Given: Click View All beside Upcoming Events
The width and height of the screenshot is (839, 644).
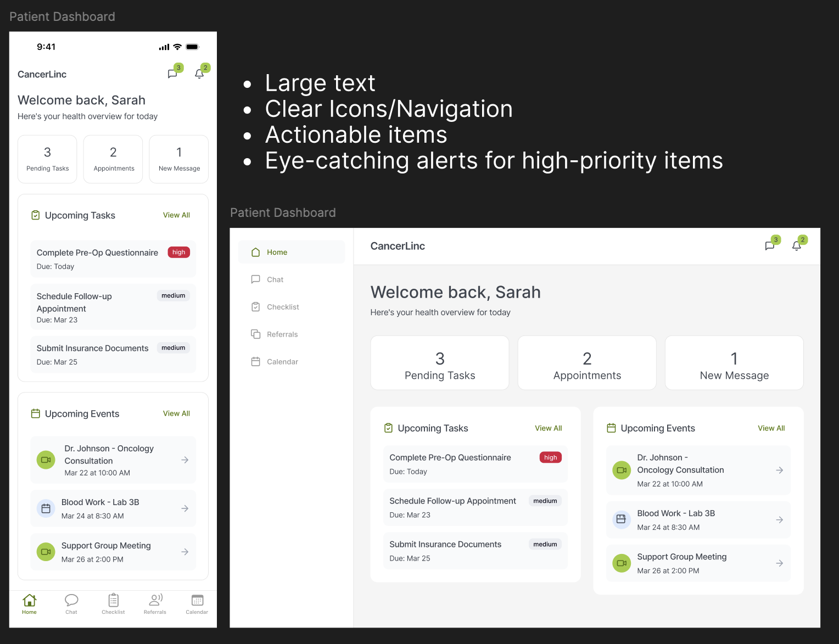Looking at the screenshot, I should click(771, 428).
